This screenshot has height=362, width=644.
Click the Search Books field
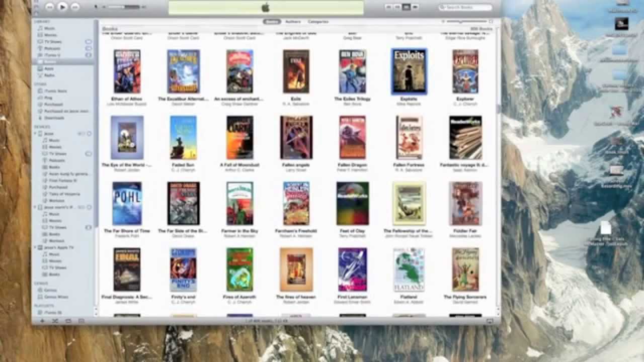(x=465, y=7)
